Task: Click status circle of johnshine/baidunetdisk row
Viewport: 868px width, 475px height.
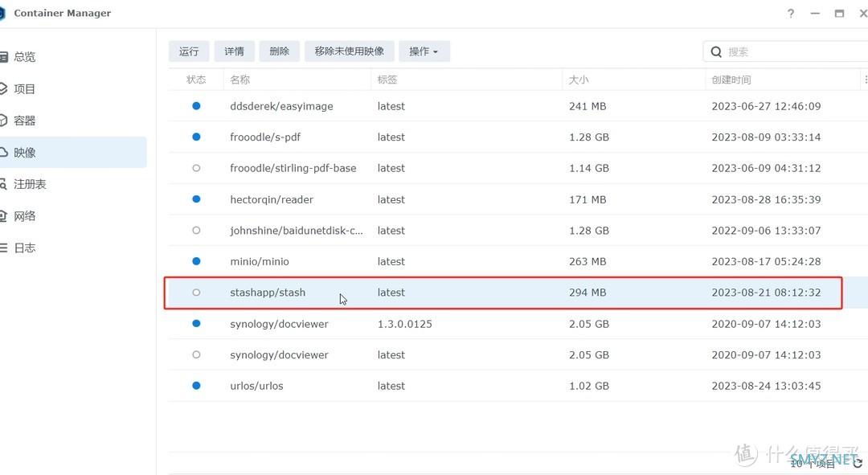Action: (196, 230)
